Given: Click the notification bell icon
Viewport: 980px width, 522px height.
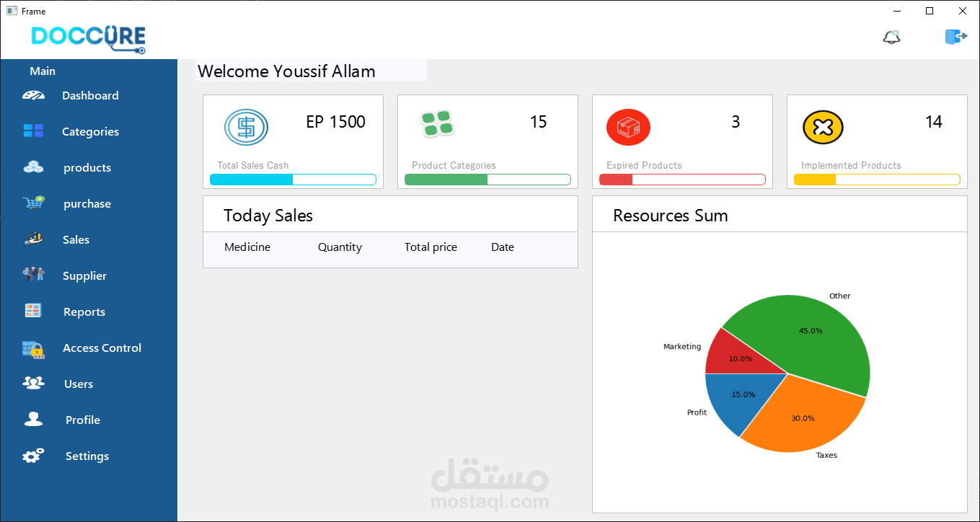Looking at the screenshot, I should pyautogui.click(x=892, y=37).
